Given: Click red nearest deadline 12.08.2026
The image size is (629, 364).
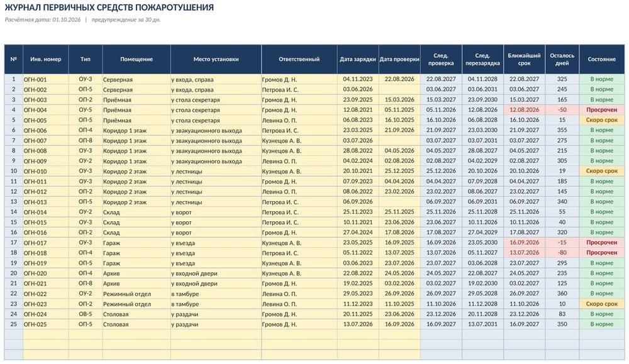Looking at the screenshot, I should (525, 110).
